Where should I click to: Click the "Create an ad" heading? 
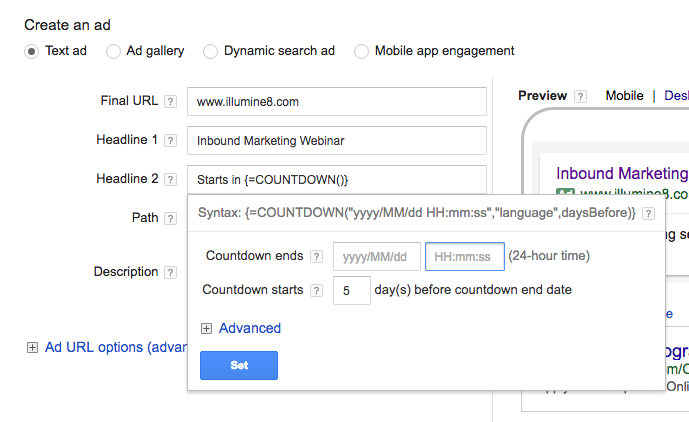click(x=67, y=25)
